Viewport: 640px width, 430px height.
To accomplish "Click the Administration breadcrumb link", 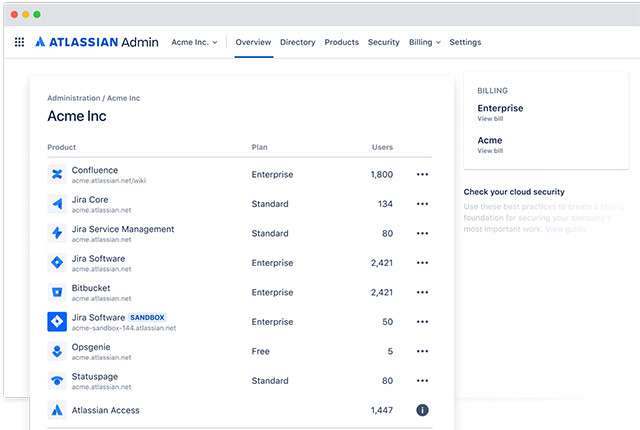I will tap(74, 98).
